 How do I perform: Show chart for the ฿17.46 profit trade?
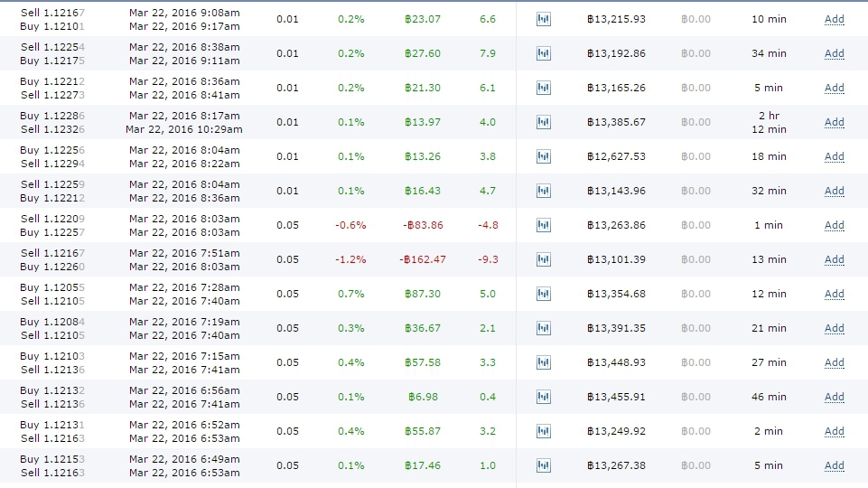tap(543, 465)
